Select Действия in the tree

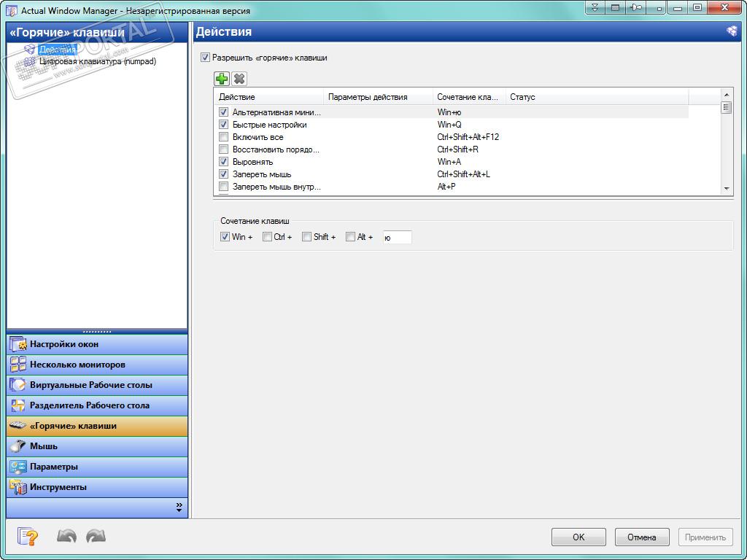click(x=58, y=50)
